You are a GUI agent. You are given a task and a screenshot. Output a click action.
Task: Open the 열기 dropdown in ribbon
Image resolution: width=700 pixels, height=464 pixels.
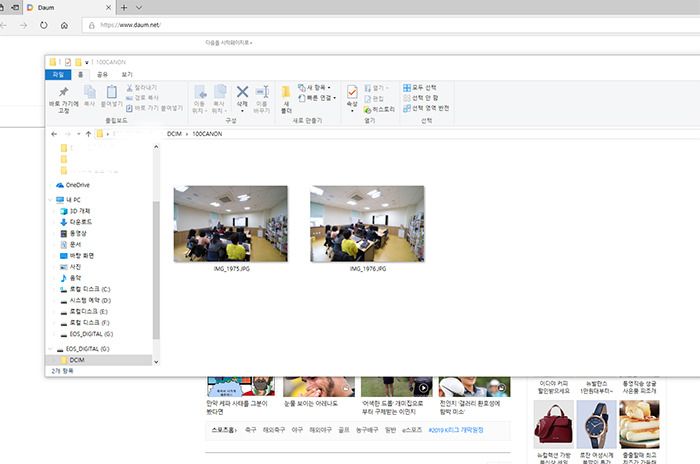[376, 88]
